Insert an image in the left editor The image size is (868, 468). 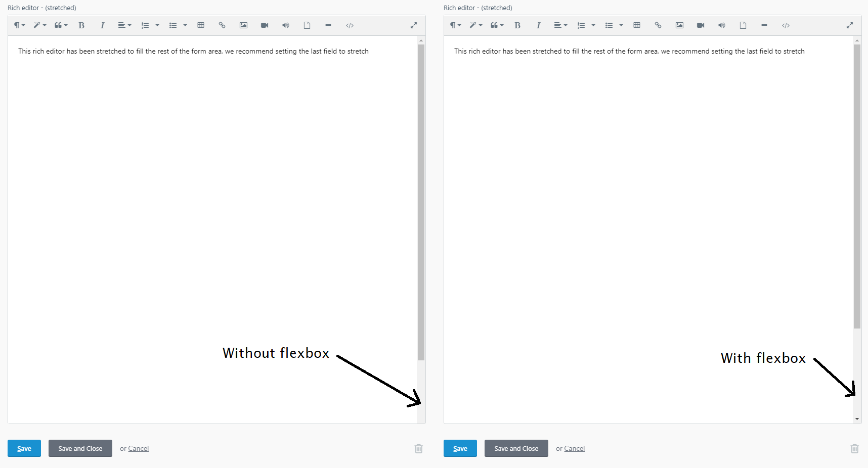tap(243, 25)
